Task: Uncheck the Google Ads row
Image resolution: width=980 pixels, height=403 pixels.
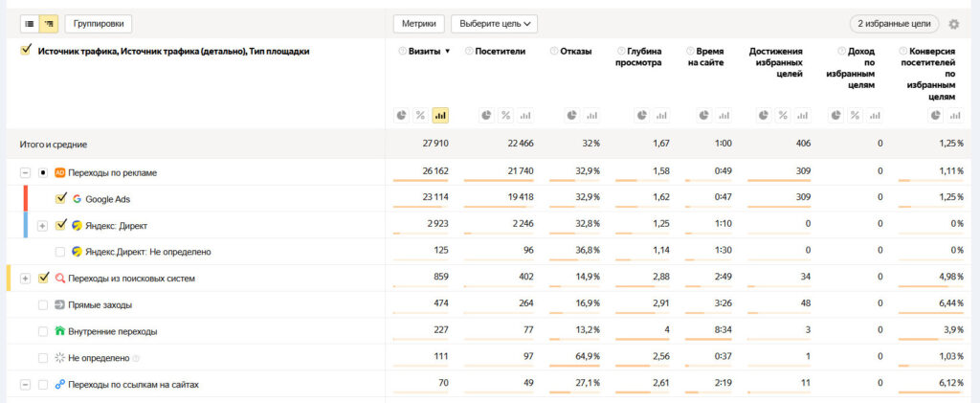Action: [x=60, y=199]
